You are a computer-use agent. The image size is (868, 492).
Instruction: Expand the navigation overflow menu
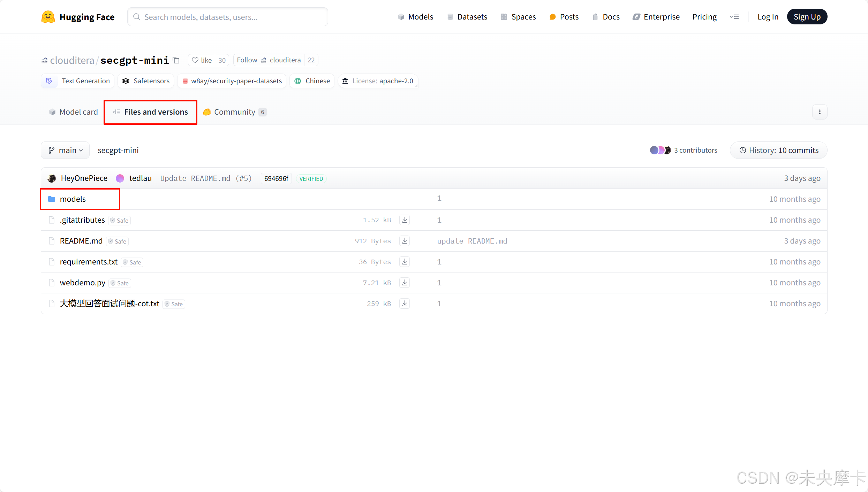[x=734, y=17]
